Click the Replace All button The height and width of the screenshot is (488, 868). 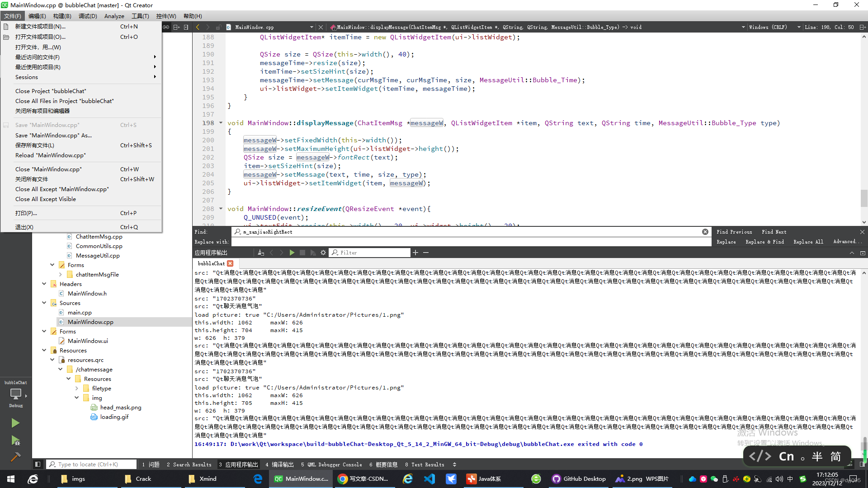click(x=808, y=242)
